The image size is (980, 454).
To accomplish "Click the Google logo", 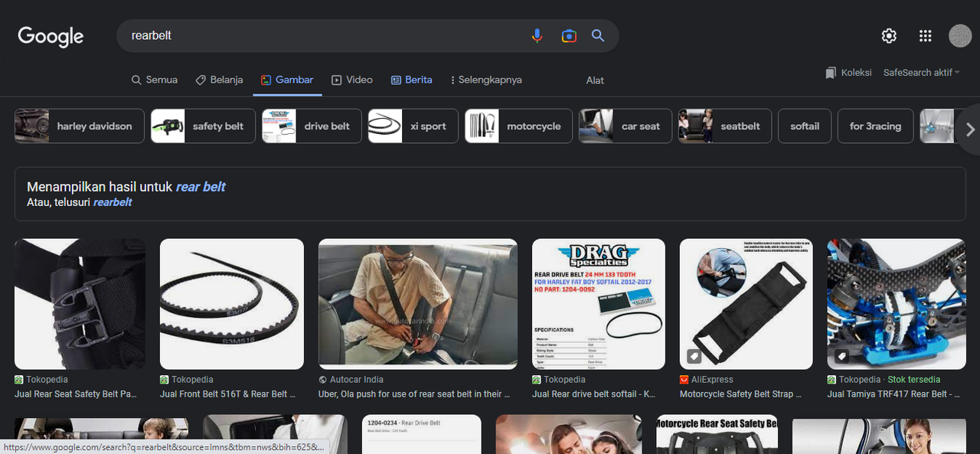I will [x=51, y=36].
